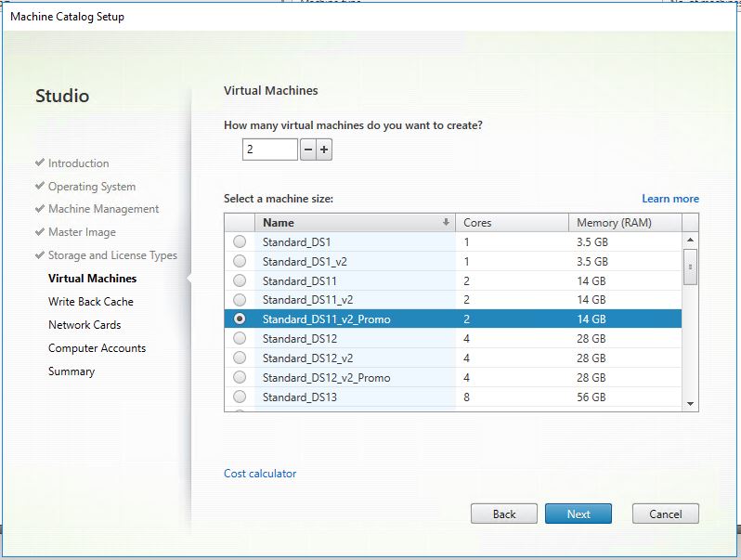Click the virtual machine count input field

tap(269, 150)
